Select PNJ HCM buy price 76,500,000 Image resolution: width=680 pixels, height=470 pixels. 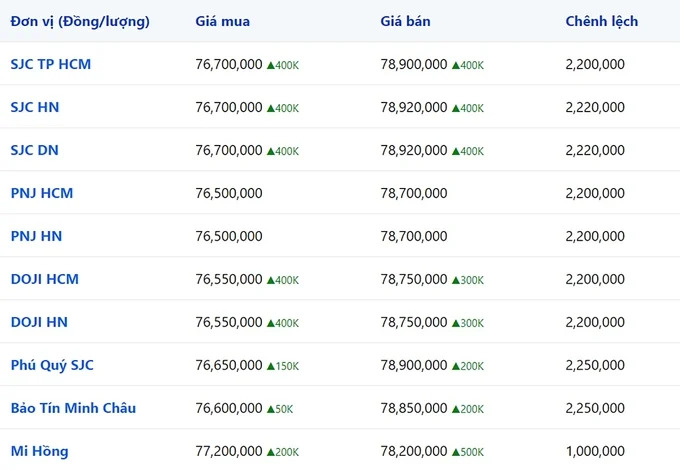click(229, 193)
